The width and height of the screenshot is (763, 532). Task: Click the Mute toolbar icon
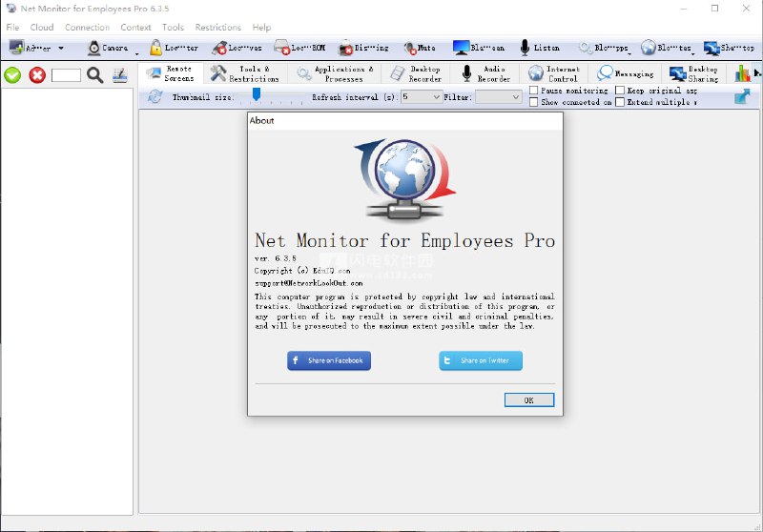[x=411, y=48]
